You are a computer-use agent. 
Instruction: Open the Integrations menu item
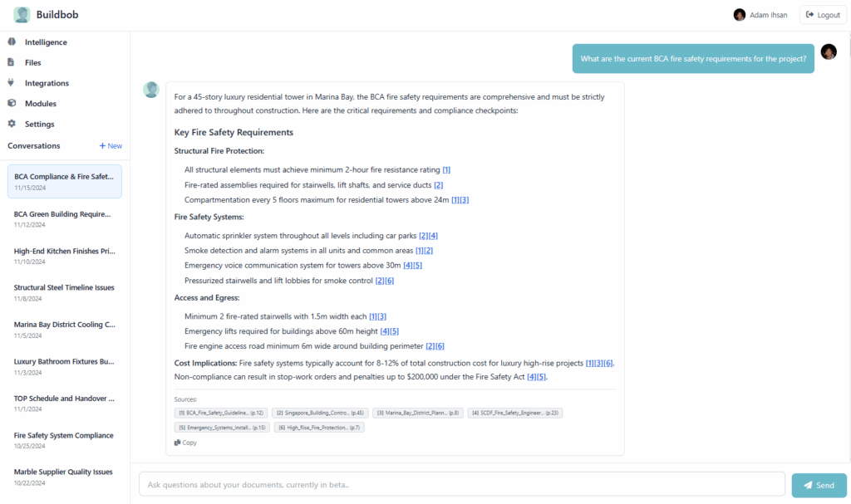click(x=47, y=83)
